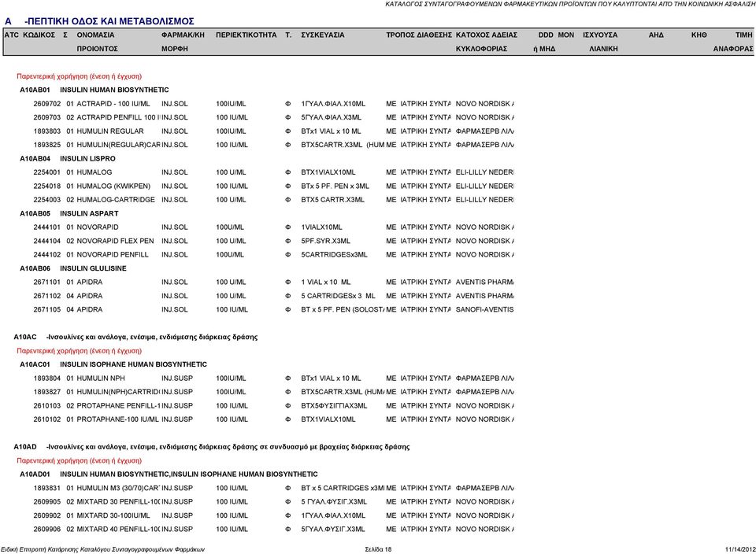Select 'ACTRAPID - 100 IU/ML' product name
756x554 pixels.
[113, 104]
